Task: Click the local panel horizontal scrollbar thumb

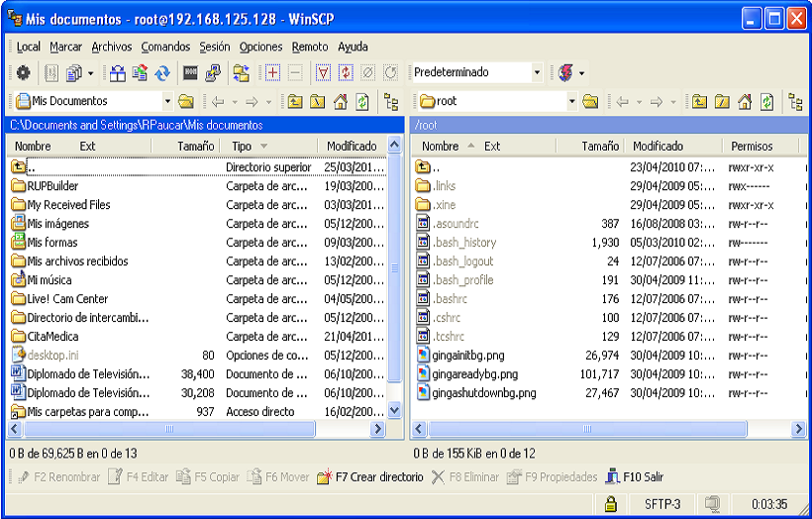Action: pos(169,429)
